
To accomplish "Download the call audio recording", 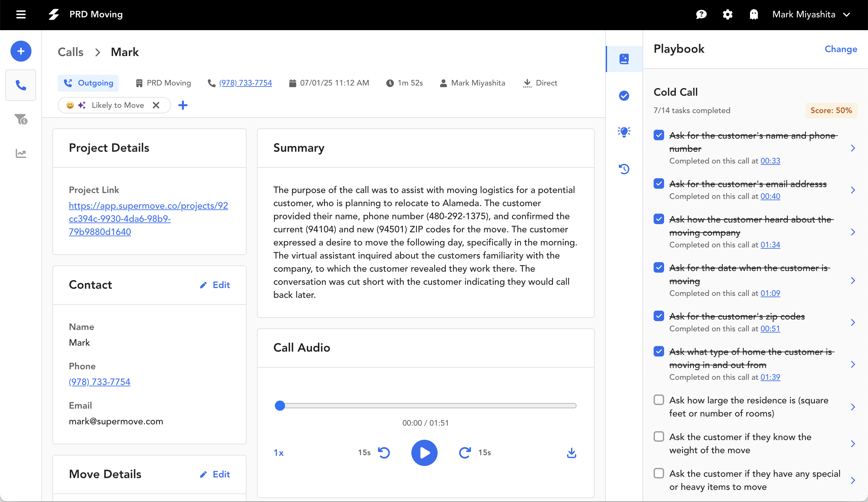I will 571,453.
